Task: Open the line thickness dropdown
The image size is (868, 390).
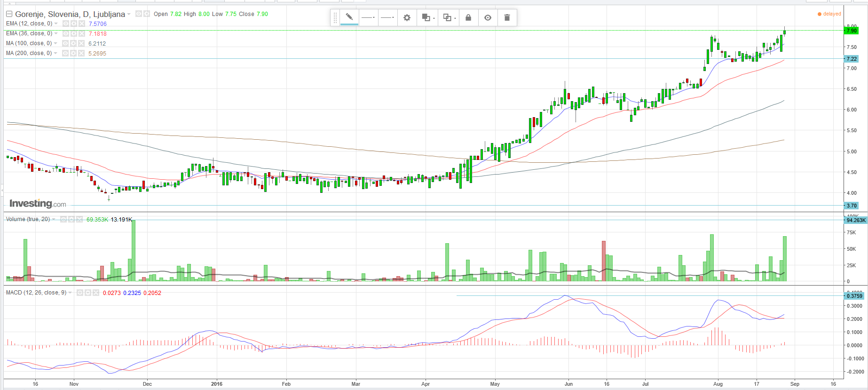Action: pos(388,17)
